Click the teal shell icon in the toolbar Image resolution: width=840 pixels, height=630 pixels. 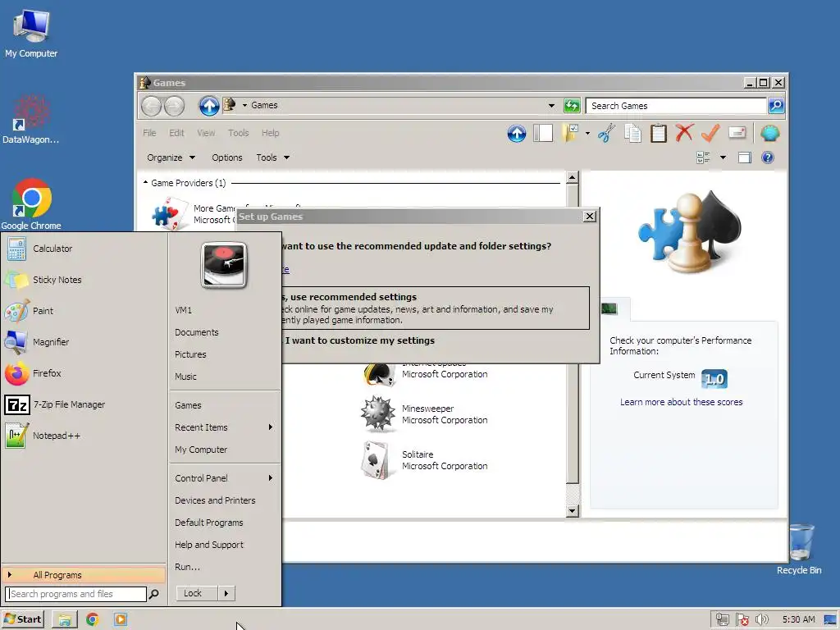tap(769, 133)
